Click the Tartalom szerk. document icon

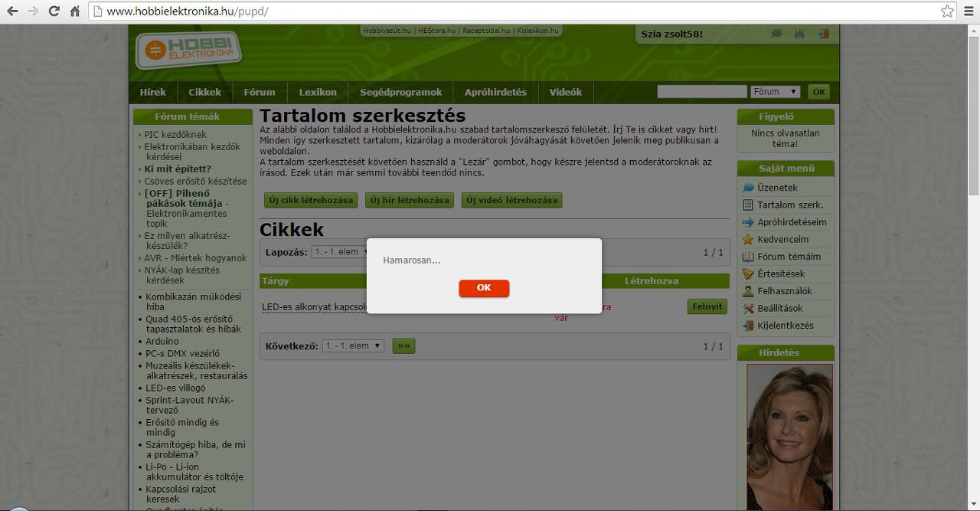click(x=748, y=205)
